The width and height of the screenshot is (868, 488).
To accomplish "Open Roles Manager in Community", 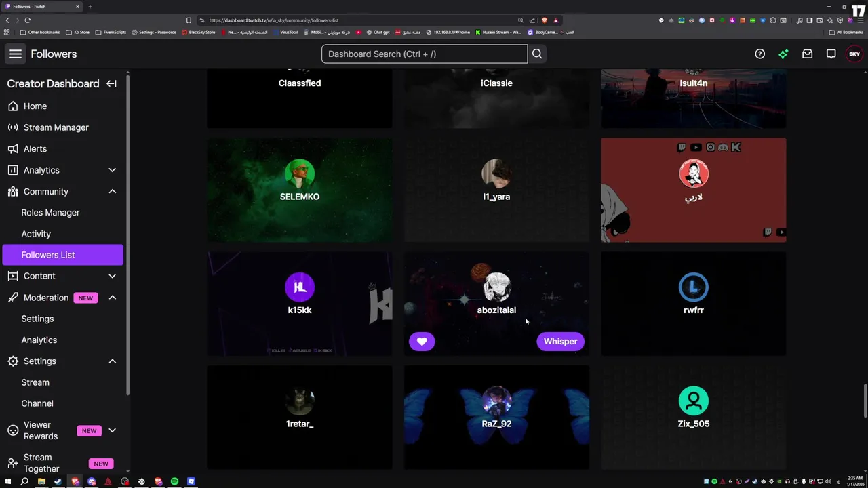I will point(50,213).
